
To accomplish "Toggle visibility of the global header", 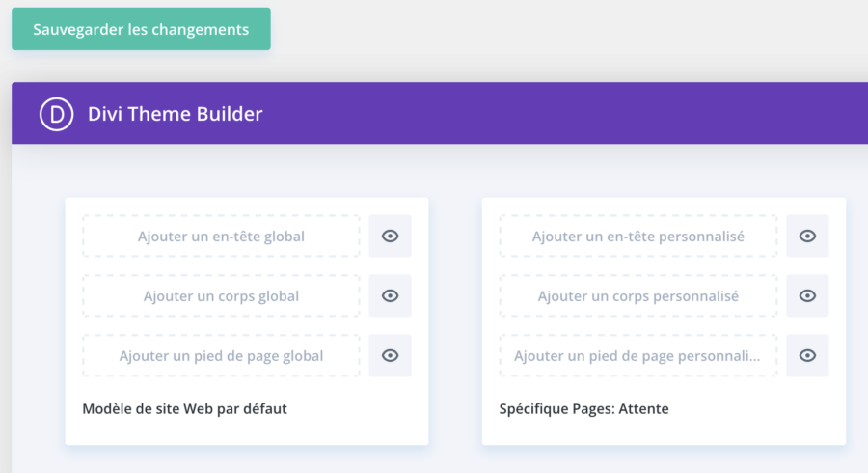I will [390, 236].
